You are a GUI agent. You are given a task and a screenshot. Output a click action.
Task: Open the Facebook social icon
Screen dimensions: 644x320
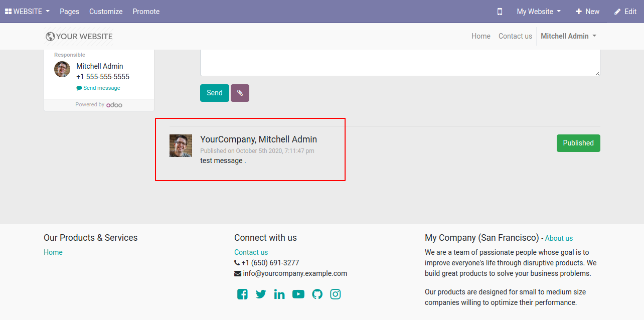242,294
